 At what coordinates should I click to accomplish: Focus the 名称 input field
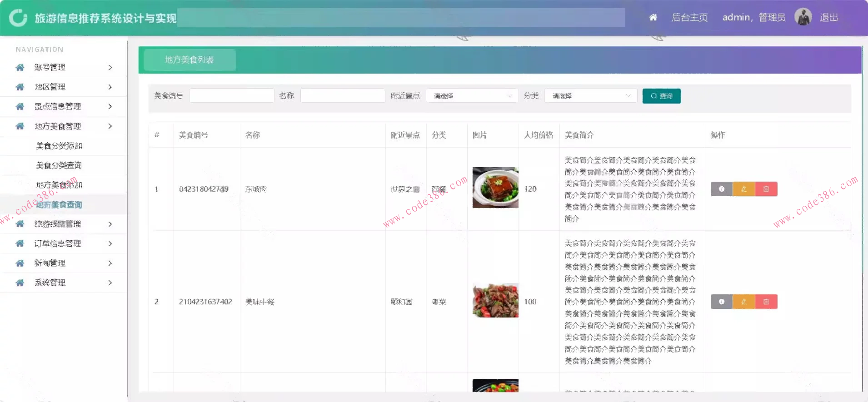tap(343, 95)
